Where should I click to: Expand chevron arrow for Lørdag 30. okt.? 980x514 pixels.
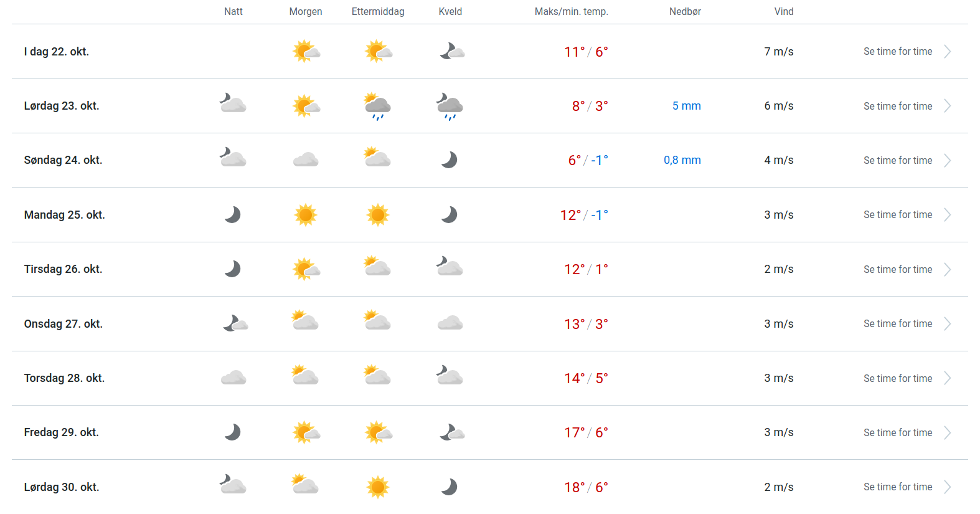(x=947, y=487)
